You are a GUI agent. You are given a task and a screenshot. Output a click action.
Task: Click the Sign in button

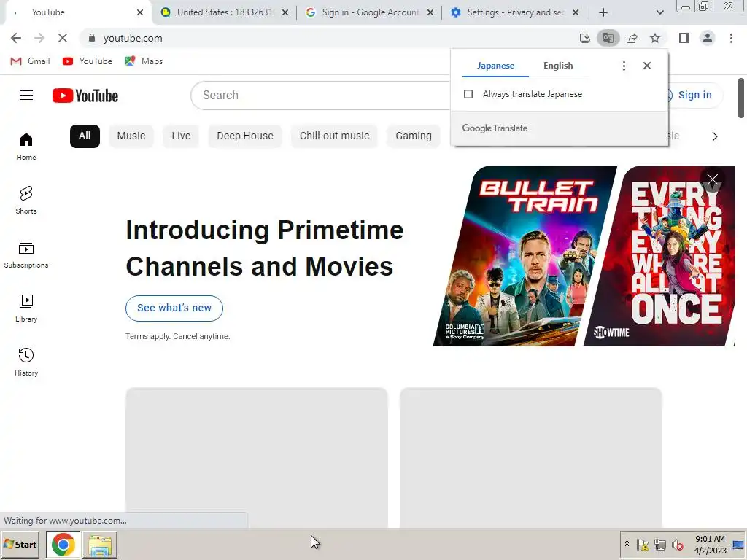(694, 96)
